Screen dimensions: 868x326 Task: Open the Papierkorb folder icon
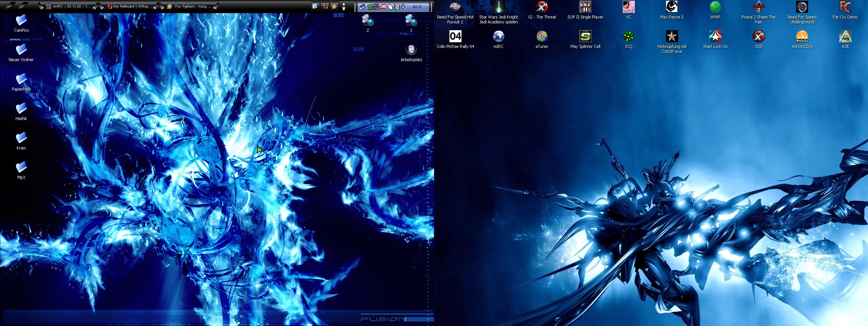21,79
